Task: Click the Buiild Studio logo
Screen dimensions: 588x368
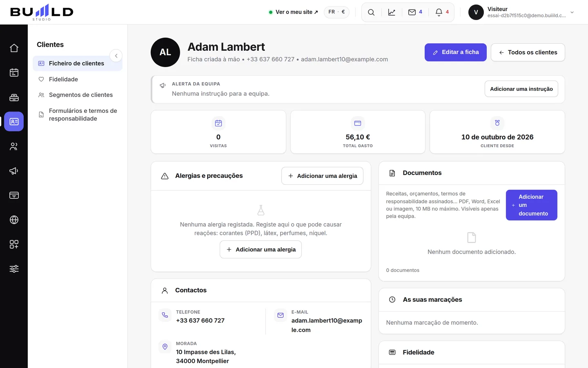Action: point(42,12)
